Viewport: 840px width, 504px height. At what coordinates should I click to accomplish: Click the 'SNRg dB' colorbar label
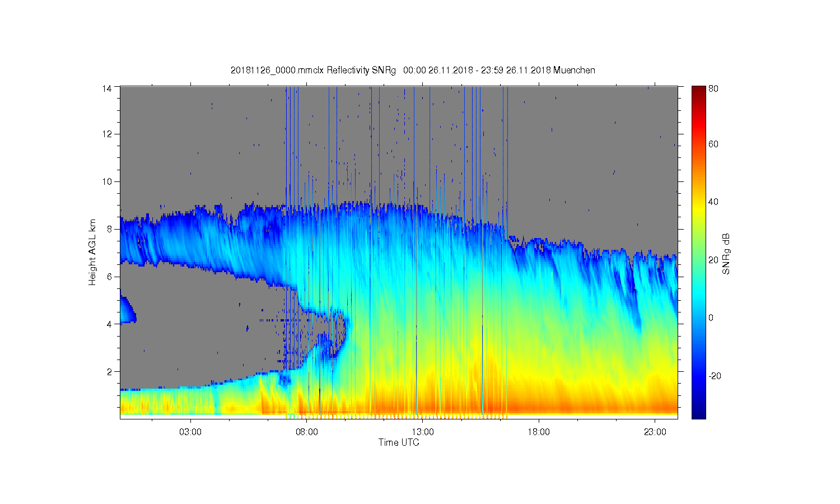(x=726, y=254)
